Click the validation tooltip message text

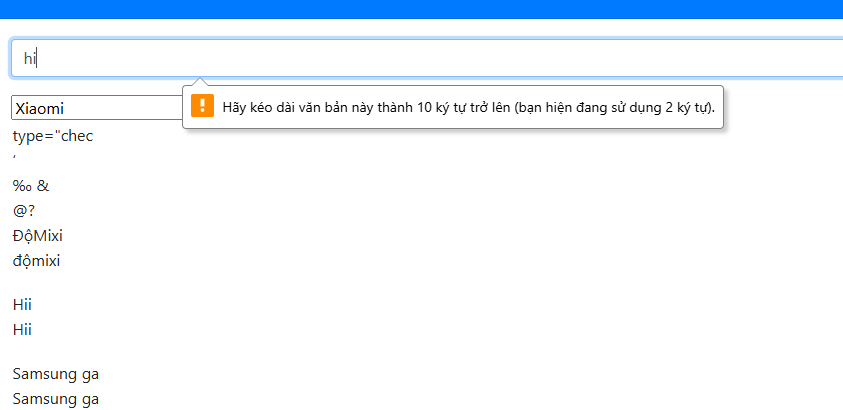click(x=468, y=107)
